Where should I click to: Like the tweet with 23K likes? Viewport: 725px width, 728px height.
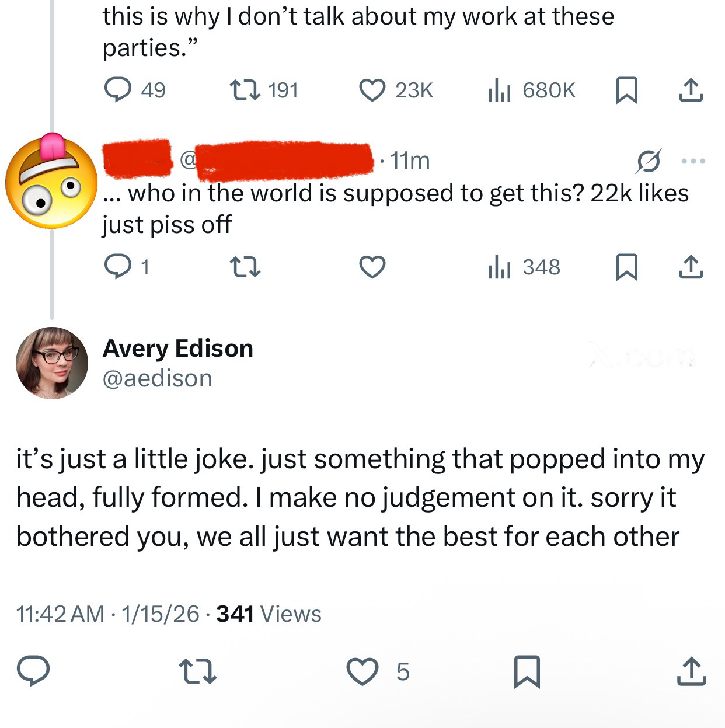(372, 90)
